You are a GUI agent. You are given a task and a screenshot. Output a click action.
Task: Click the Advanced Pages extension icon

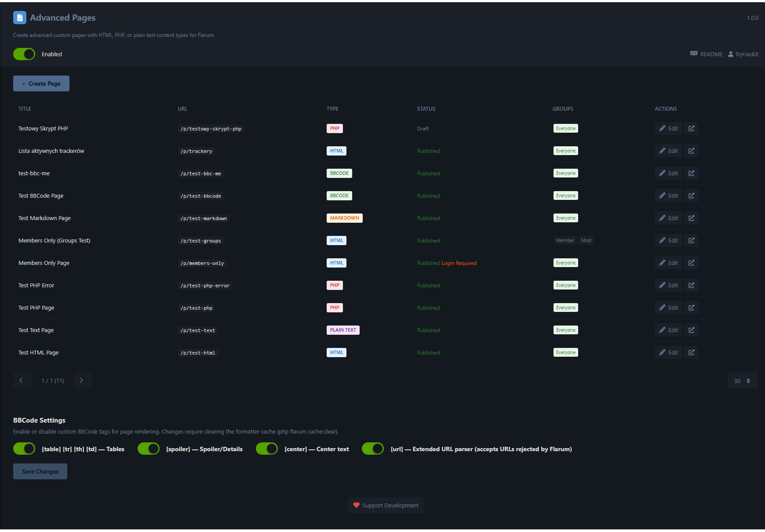tap(20, 17)
